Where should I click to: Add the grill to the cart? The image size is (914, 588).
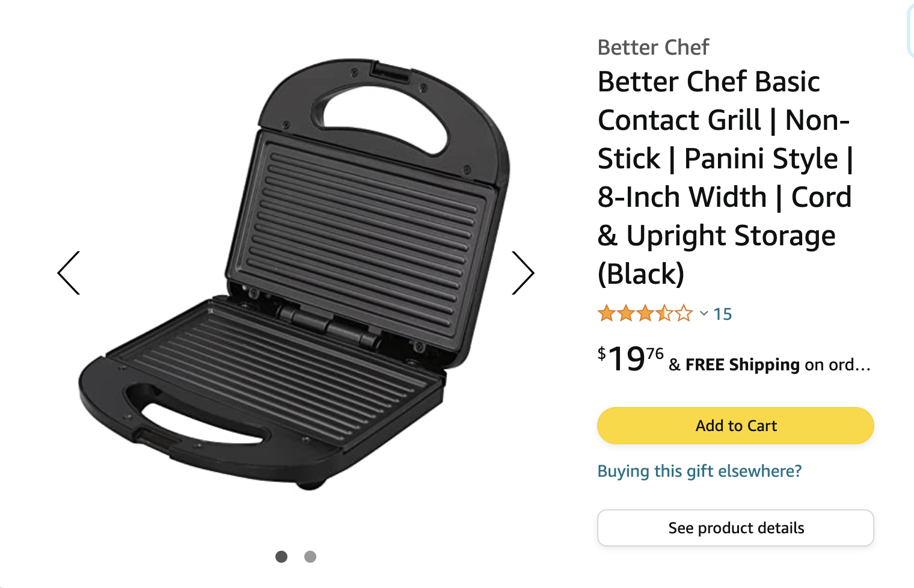(735, 426)
